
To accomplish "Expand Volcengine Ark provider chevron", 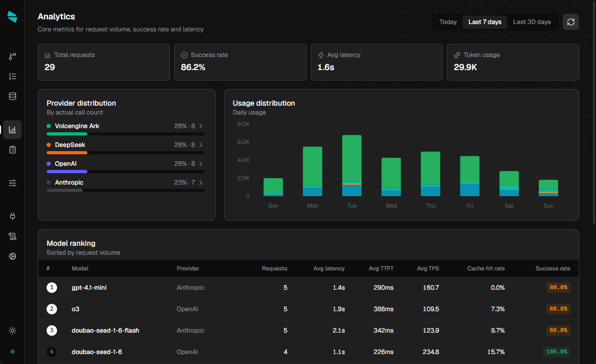I will click(x=201, y=126).
